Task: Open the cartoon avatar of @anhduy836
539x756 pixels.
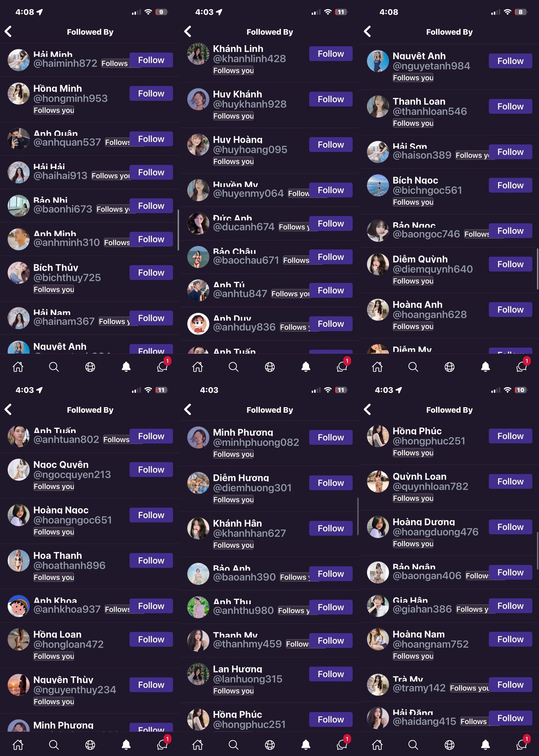Action: [198, 323]
